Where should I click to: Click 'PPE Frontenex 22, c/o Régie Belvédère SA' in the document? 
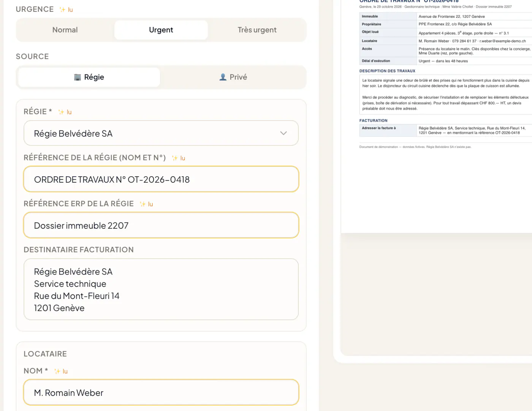pos(455,24)
